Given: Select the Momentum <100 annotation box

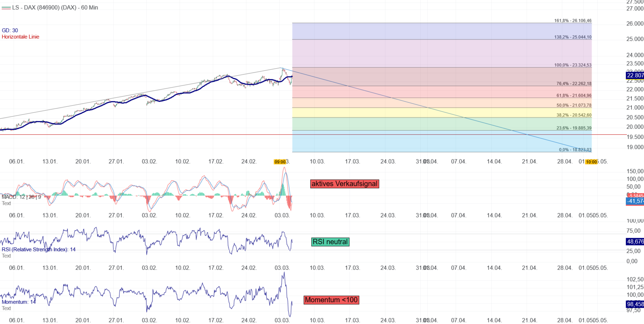Looking at the screenshot, I should (x=331, y=300).
